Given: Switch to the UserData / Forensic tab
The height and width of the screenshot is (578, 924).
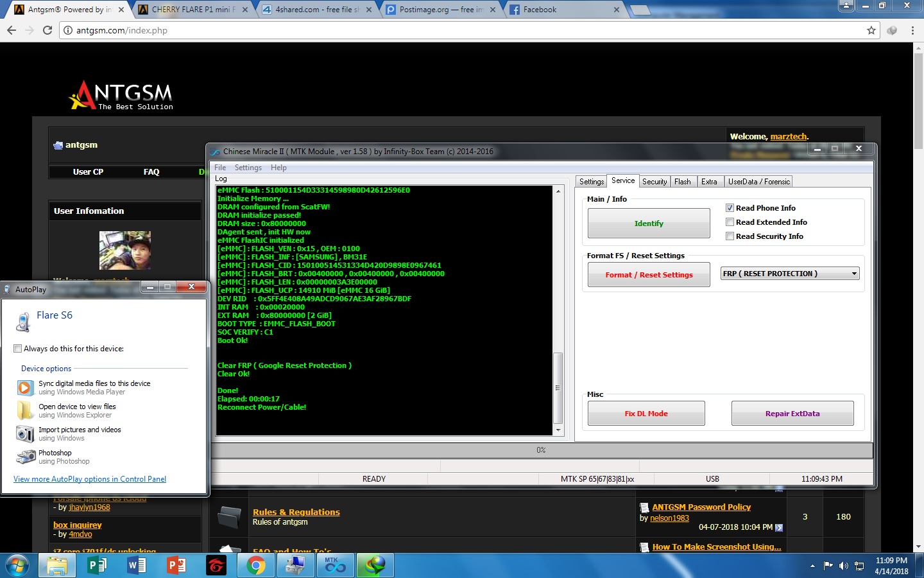Looking at the screenshot, I should (759, 182).
